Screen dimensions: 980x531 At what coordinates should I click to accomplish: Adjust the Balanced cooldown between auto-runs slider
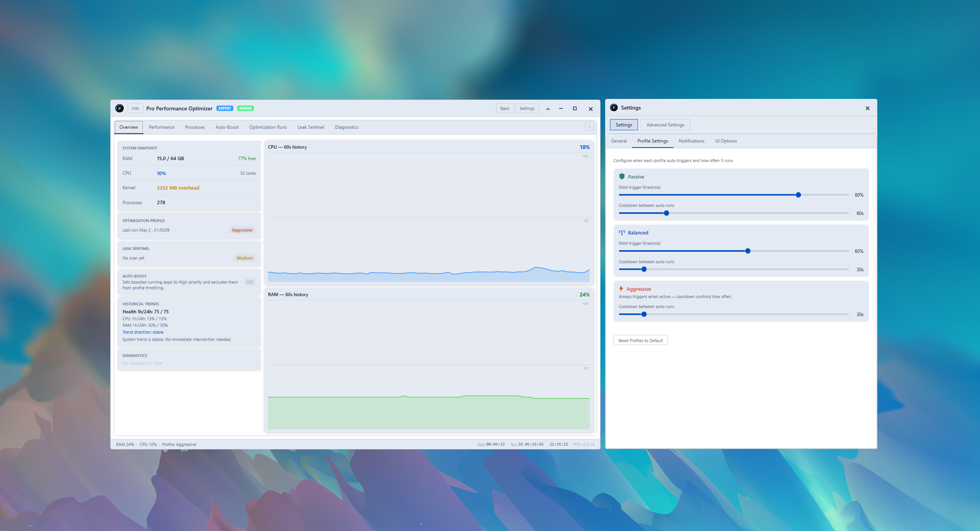pyautogui.click(x=734, y=269)
